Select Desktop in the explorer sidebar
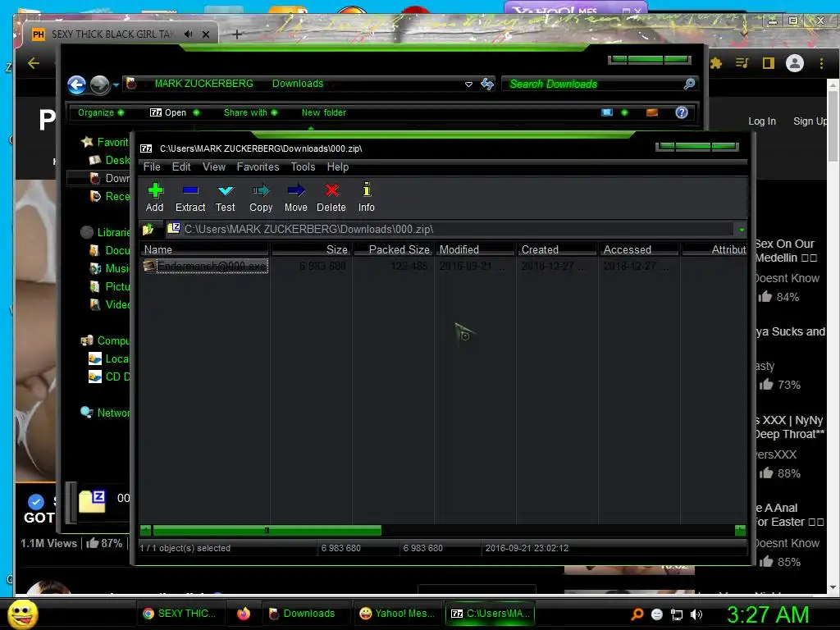This screenshot has width=840, height=630. [x=110, y=160]
